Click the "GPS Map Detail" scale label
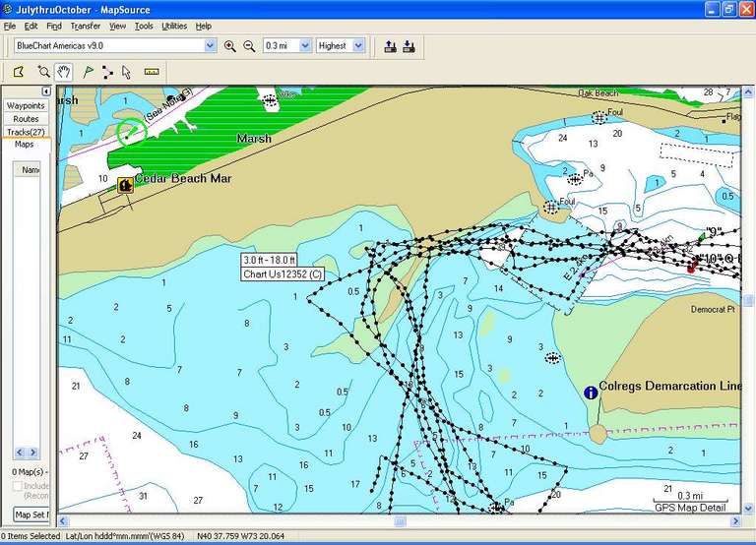The height and width of the screenshot is (545, 756). (690, 508)
